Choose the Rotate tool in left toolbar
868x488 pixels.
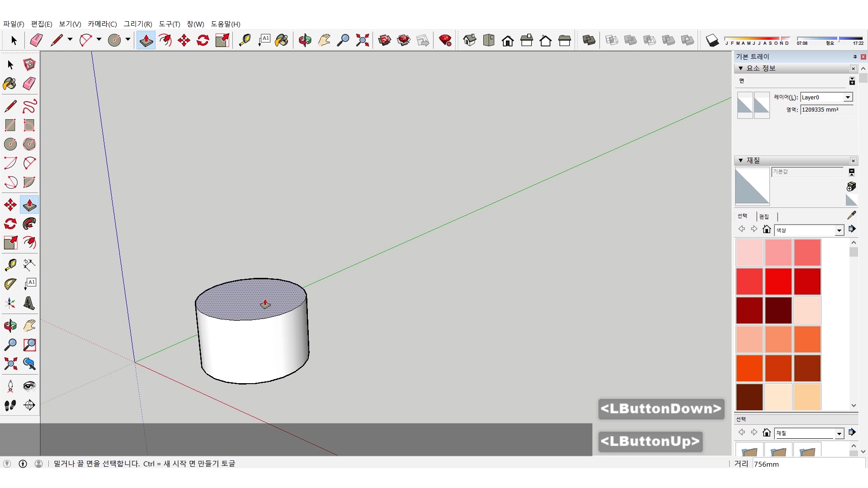[10, 224]
